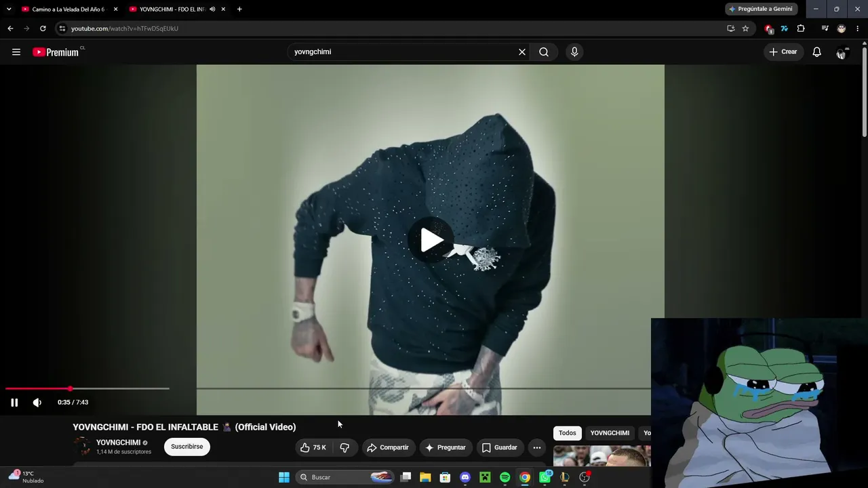Screen dimensions: 868x488
Task: Open WhatsApp from the taskbar
Action: (545, 477)
